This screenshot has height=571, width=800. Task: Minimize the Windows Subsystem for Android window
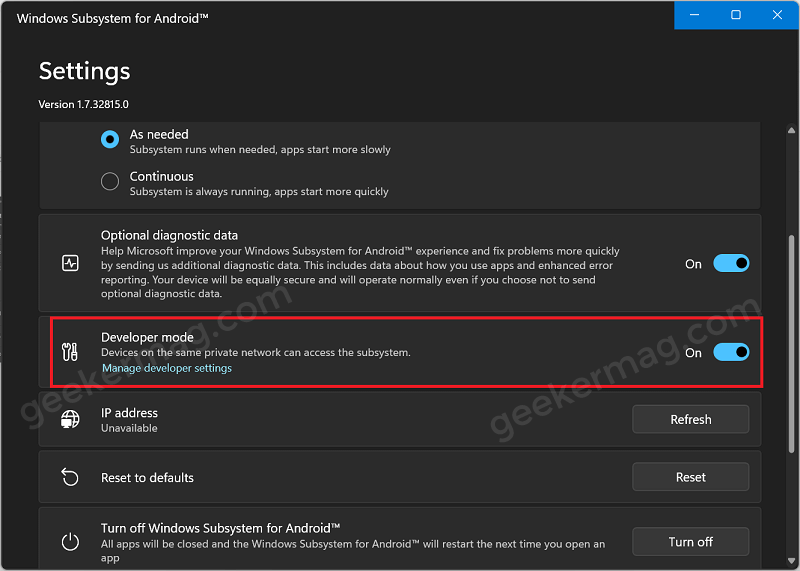pyautogui.click(x=694, y=15)
